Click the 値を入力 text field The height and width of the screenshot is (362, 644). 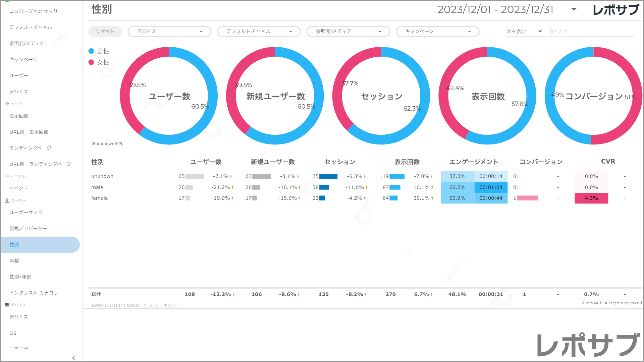590,32
